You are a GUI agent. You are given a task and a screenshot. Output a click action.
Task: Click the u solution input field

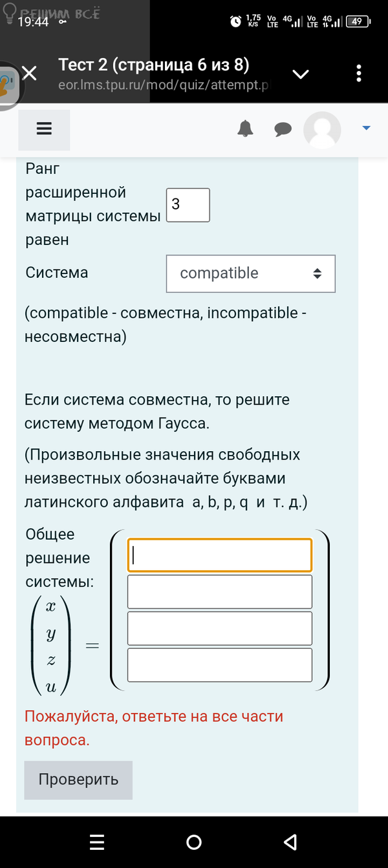[220, 664]
